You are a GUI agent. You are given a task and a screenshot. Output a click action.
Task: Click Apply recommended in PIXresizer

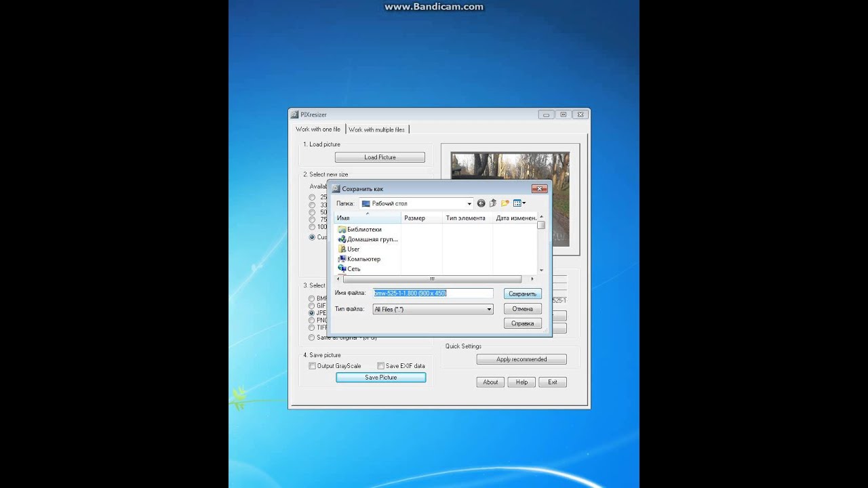pyautogui.click(x=521, y=359)
